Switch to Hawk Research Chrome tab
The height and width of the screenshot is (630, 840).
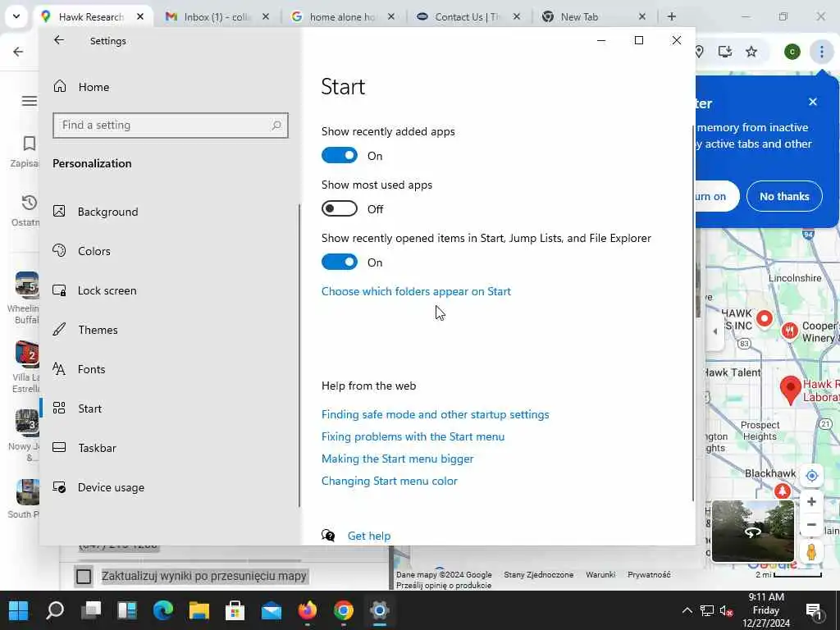91,16
